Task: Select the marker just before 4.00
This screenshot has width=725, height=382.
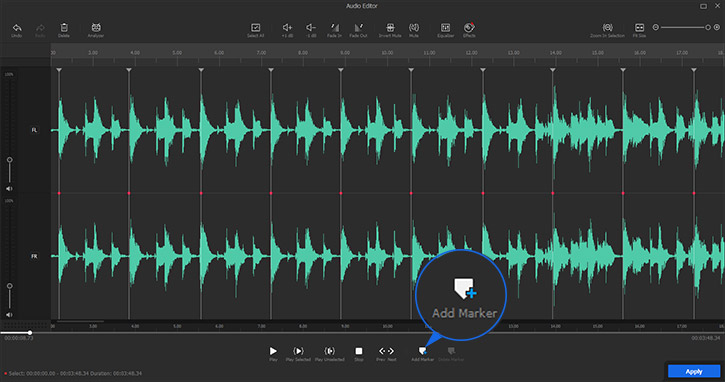Action: 129,70
